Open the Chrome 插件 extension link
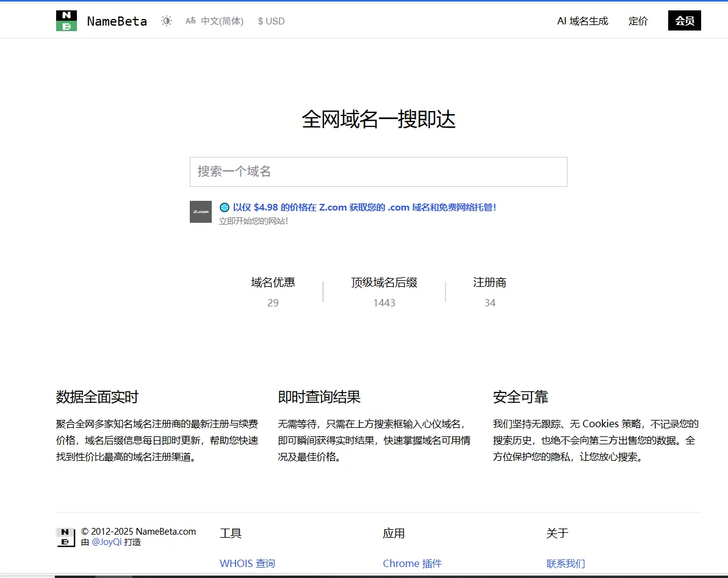The width and height of the screenshot is (728, 578). click(412, 563)
